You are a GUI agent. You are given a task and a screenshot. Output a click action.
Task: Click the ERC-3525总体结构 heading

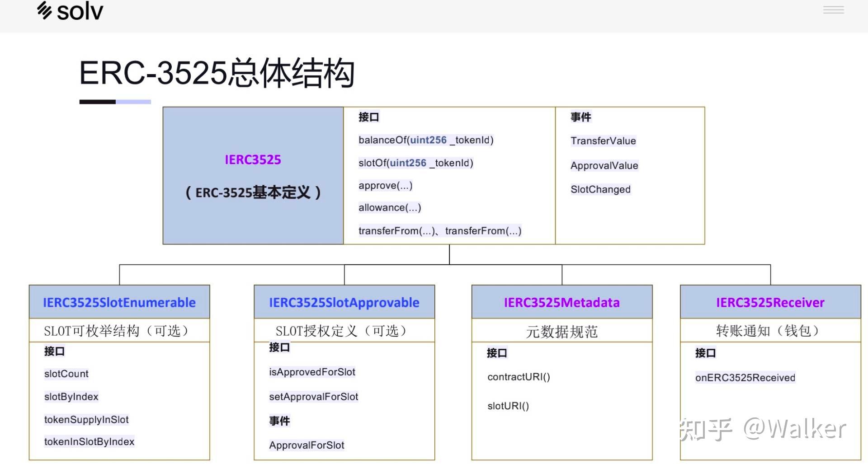(217, 73)
